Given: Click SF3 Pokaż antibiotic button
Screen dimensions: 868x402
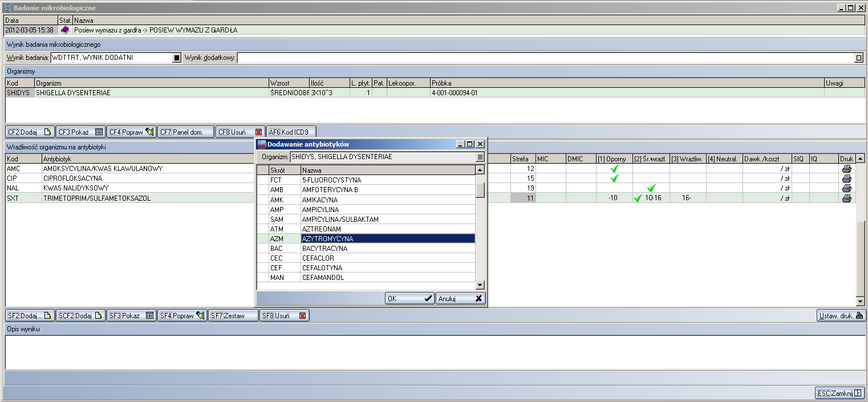Looking at the screenshot, I should point(131,315).
